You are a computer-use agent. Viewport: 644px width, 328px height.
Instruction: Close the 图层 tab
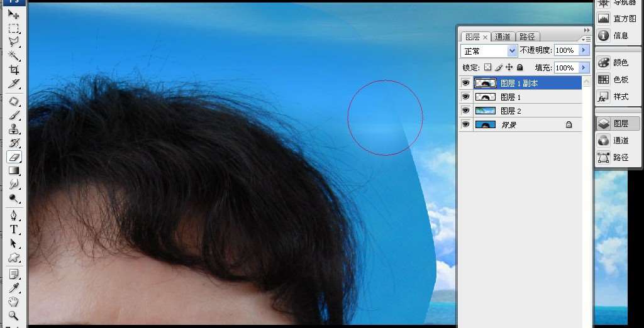pos(485,37)
